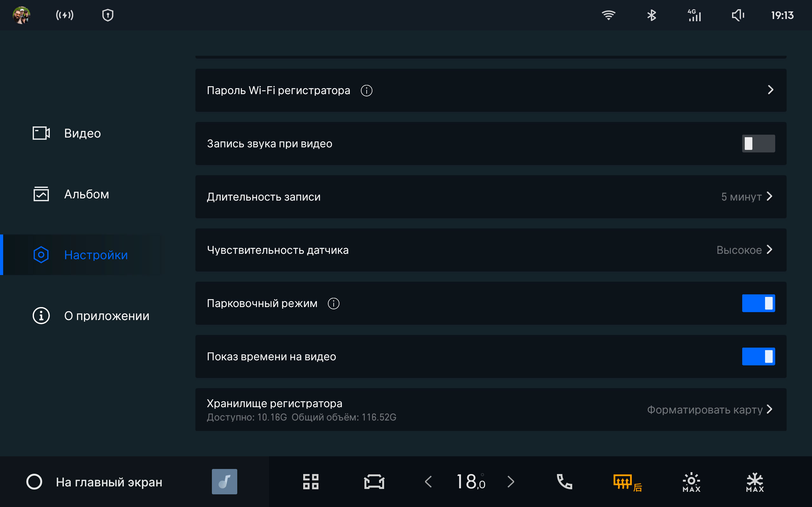Open the Альбом section
Viewport: 812px width, 507px height.
(86, 195)
